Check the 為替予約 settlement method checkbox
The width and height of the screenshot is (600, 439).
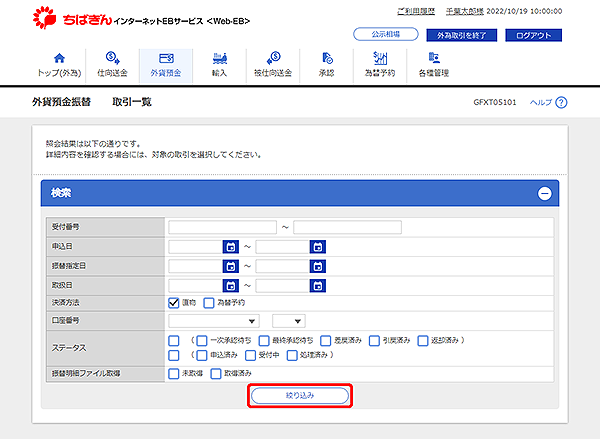coord(209,303)
